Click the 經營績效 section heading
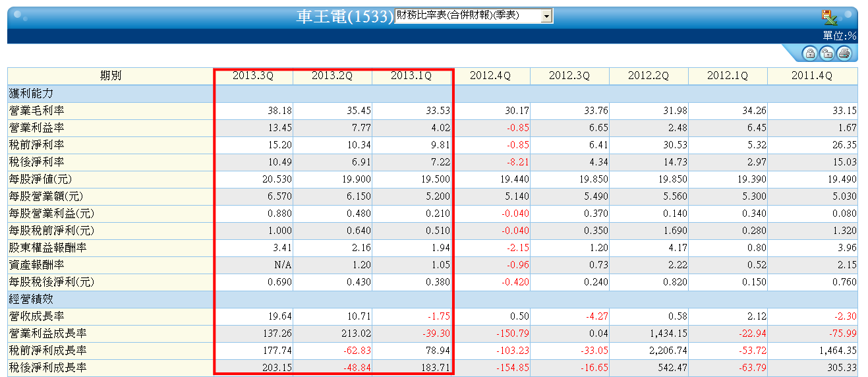This screenshot has width=868, height=377. pyautogui.click(x=31, y=299)
